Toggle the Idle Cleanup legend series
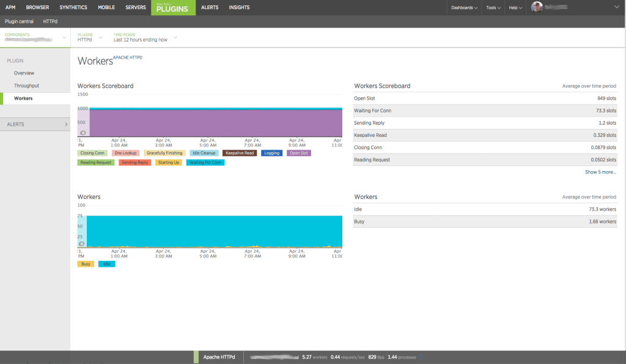Viewport: 626px width, 364px height. coord(204,153)
